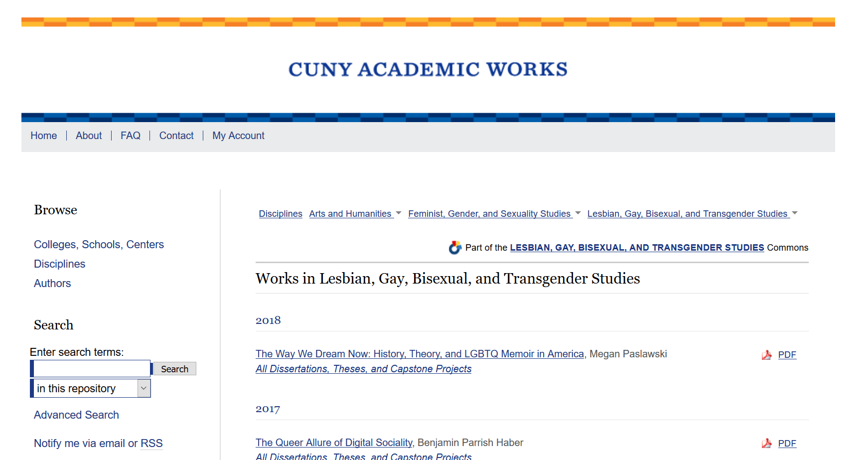Click the Disciplines breadcrumb link
Screen dimensions: 868x460
[281, 214]
